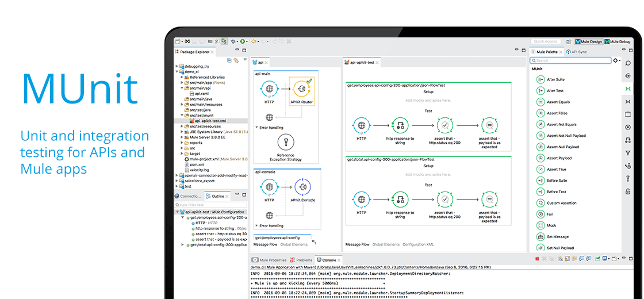Select Assert Null Payload element

558,147
